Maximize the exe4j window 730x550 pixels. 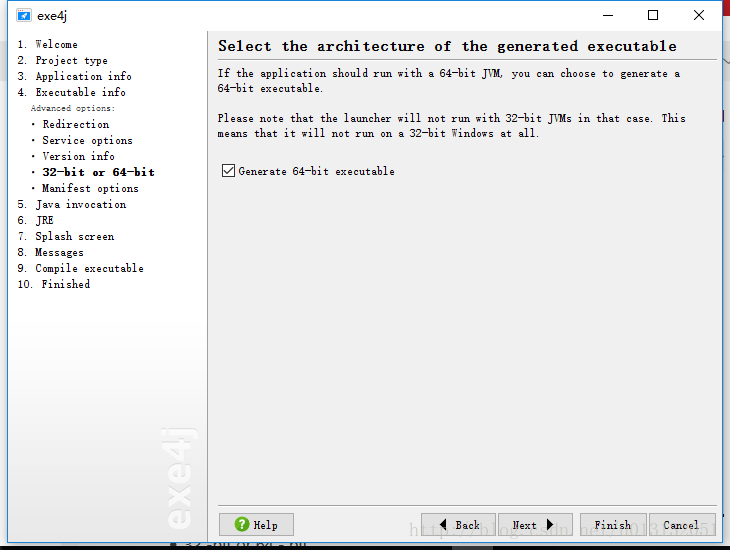[x=653, y=15]
